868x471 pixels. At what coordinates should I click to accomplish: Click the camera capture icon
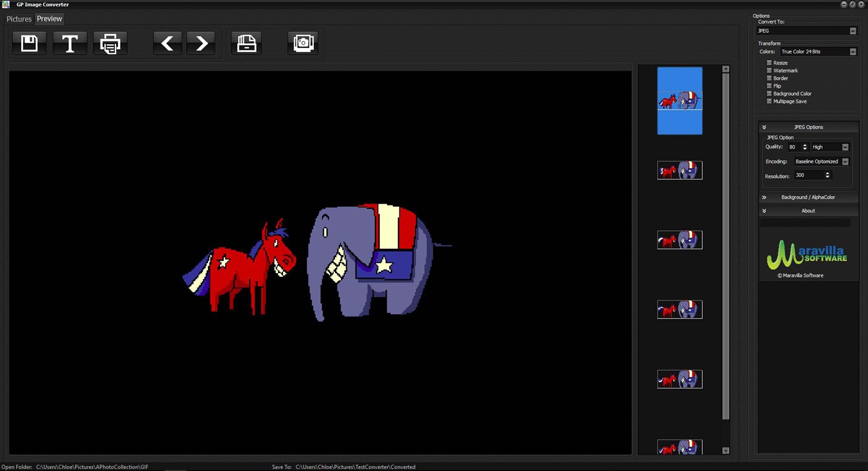[x=303, y=43]
